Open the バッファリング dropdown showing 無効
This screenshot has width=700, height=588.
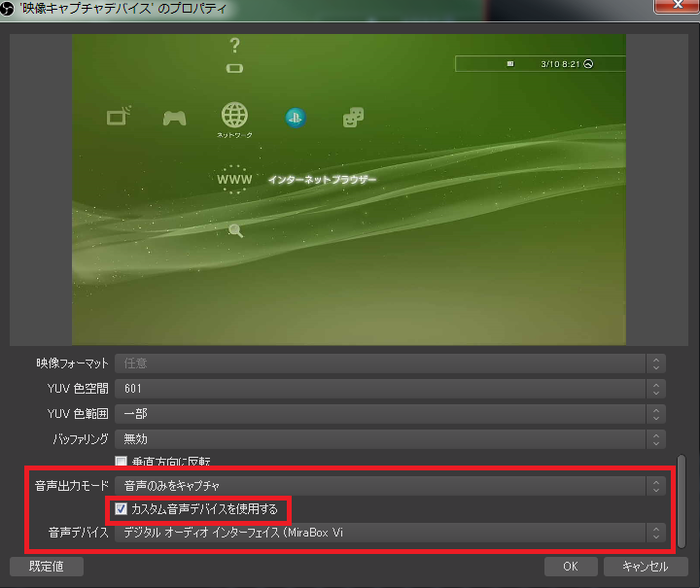pos(390,439)
